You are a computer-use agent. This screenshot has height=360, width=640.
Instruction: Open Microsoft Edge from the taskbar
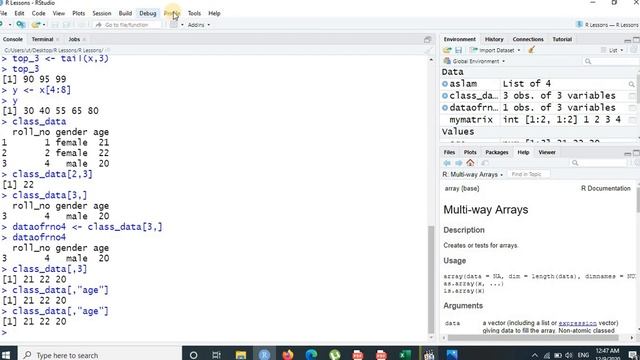[x=311, y=354]
